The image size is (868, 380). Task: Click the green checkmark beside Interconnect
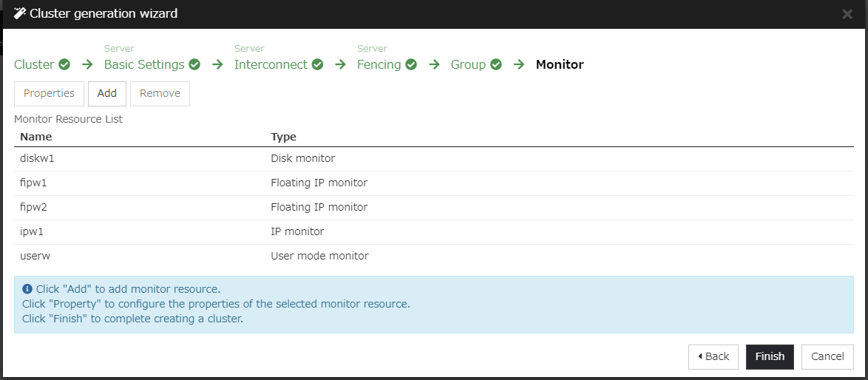317,64
